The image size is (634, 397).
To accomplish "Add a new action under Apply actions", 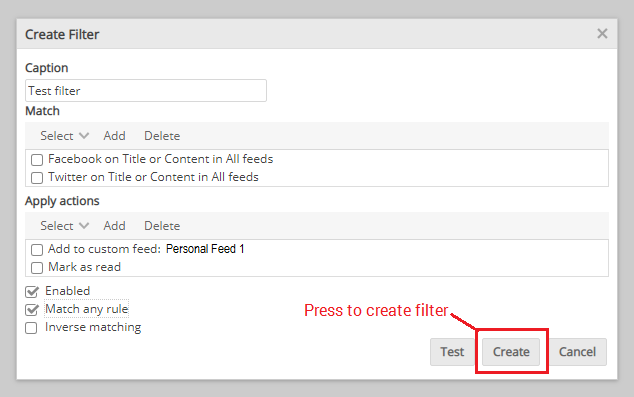I will tap(114, 226).
